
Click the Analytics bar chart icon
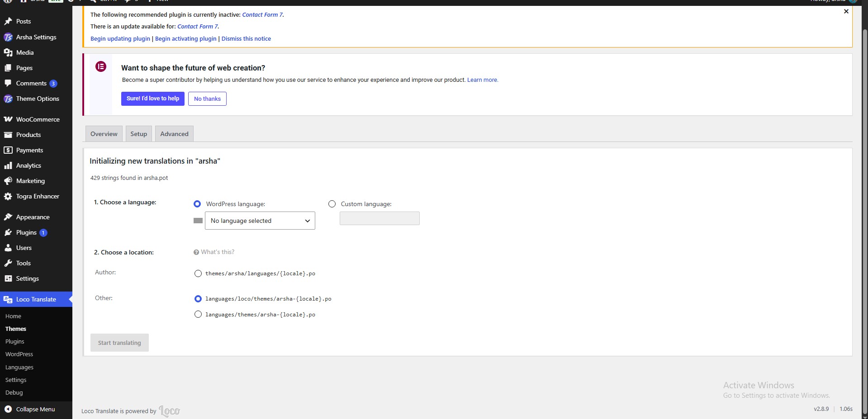click(x=8, y=165)
